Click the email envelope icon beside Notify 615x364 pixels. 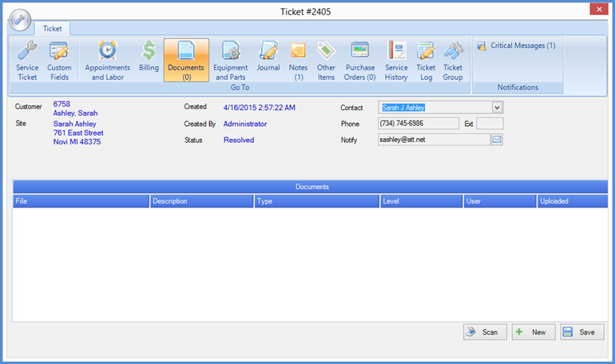tap(497, 140)
